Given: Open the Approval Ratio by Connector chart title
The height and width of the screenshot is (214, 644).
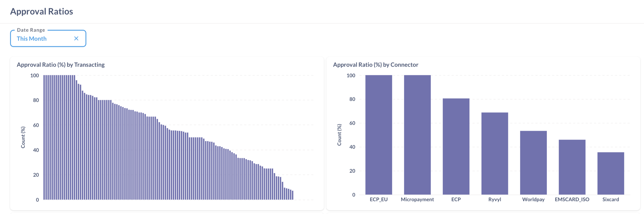Looking at the screenshot, I should point(376,65).
